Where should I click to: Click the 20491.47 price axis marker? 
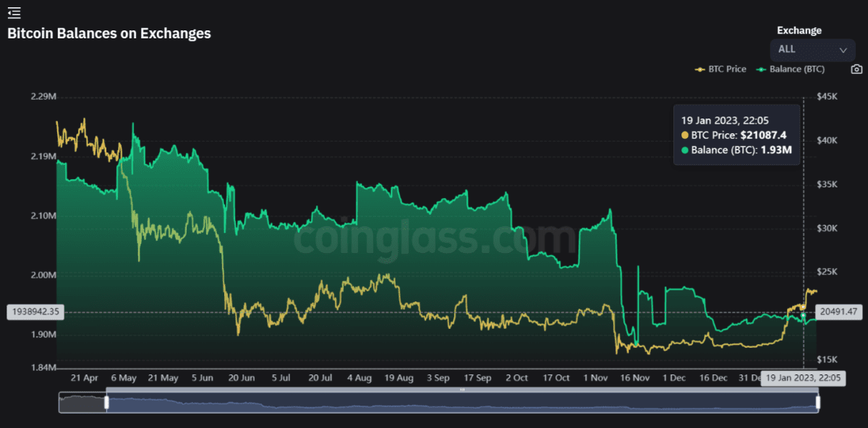coord(838,312)
